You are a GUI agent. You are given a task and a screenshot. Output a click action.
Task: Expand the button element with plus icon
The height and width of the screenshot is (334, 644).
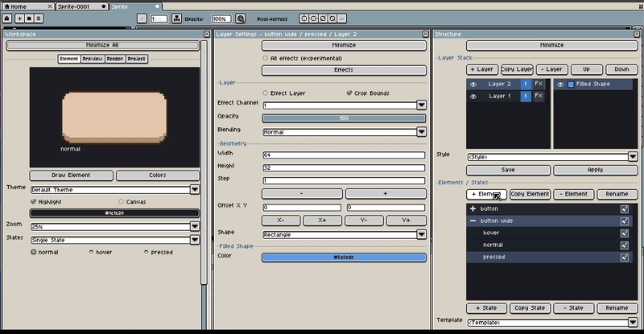(x=473, y=208)
